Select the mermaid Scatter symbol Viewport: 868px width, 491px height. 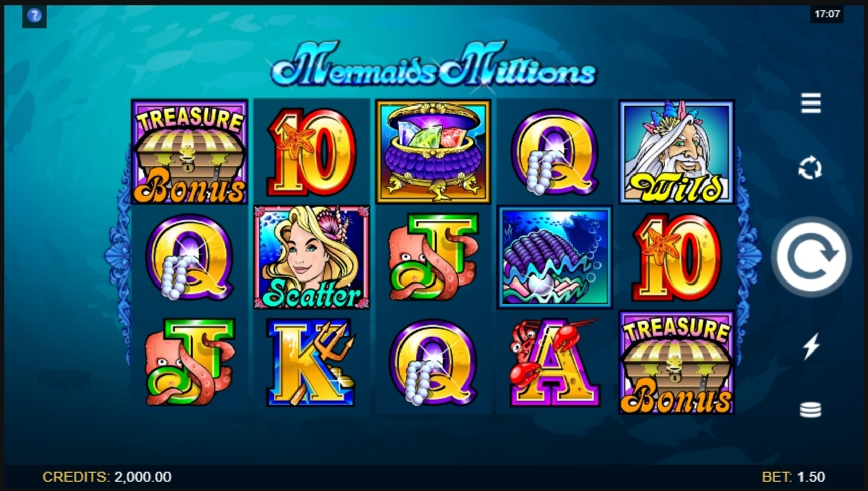pos(311,257)
